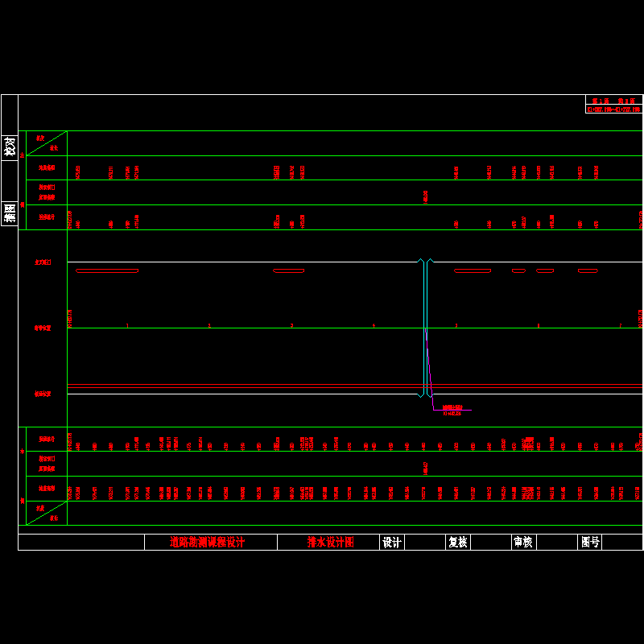Viewport: 644px width, 644px height.
Task: Select the vertical 校对 label
Action: pos(10,147)
